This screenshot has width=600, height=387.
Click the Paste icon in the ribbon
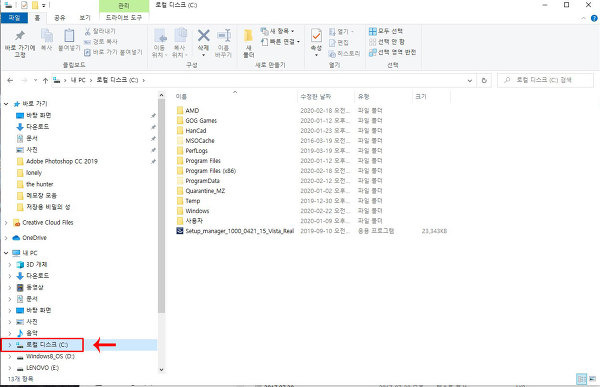(x=69, y=36)
